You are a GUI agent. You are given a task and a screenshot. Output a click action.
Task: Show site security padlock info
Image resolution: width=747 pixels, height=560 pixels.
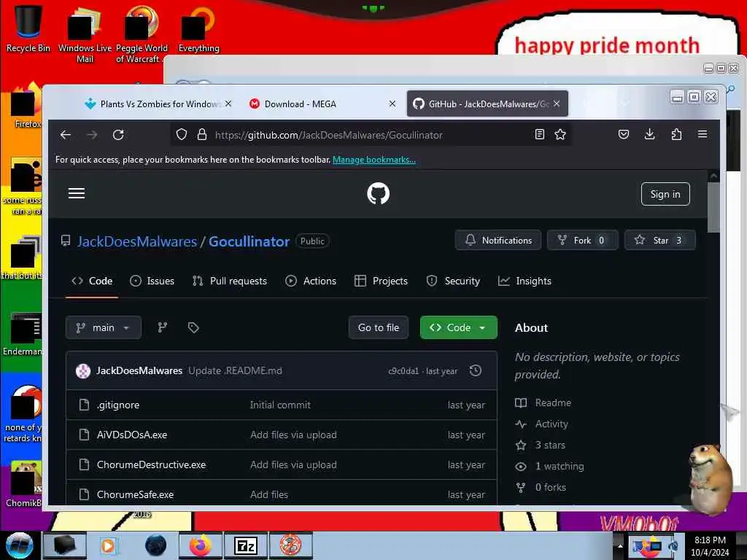point(202,135)
